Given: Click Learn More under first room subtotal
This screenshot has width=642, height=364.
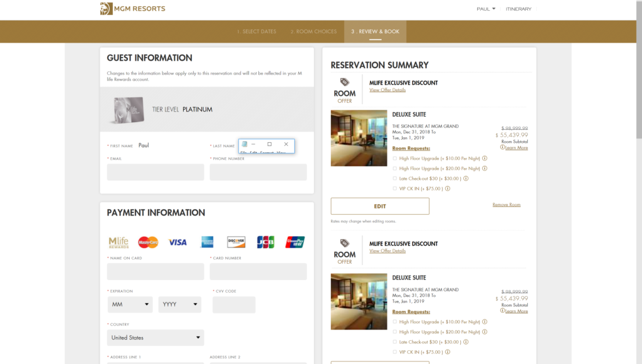Looking at the screenshot, I should 517,148.
